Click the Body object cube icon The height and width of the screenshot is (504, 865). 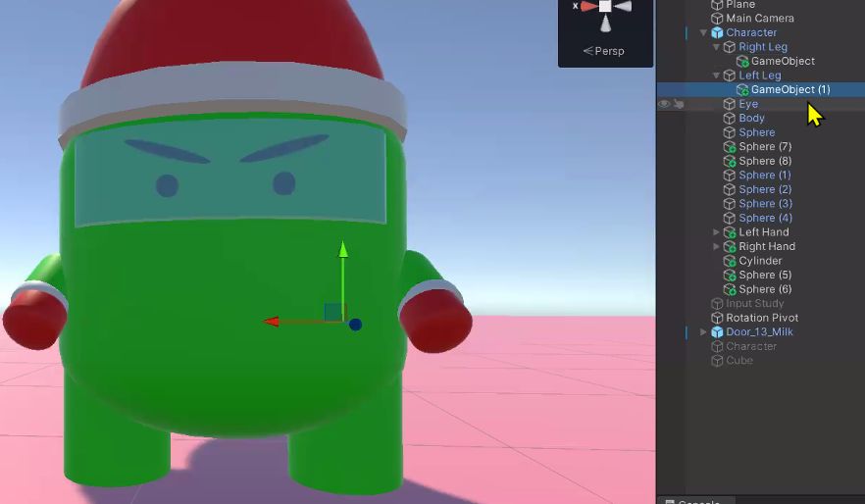point(730,118)
